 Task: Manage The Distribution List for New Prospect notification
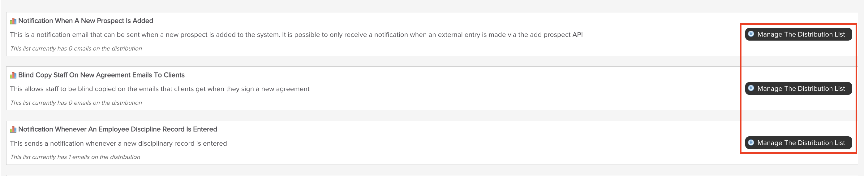tap(798, 34)
